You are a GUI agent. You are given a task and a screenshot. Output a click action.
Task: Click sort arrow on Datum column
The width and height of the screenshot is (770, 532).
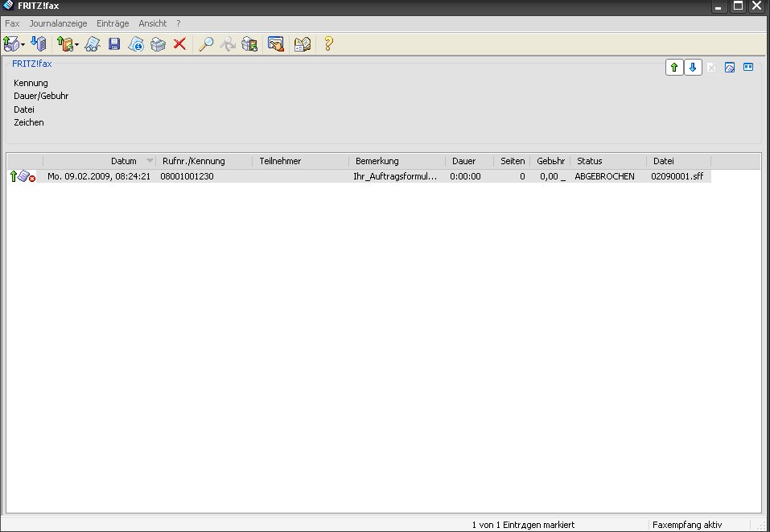click(x=150, y=161)
